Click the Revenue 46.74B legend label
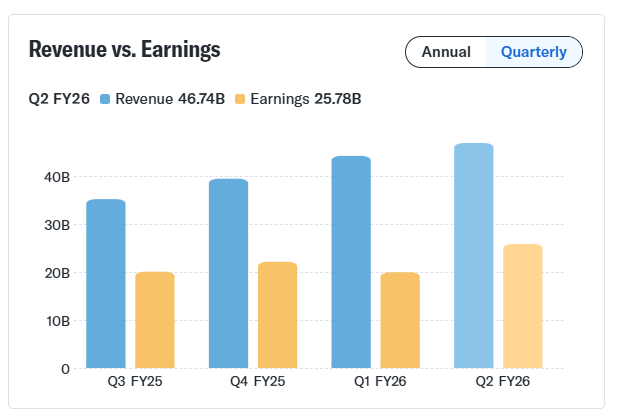 point(169,99)
